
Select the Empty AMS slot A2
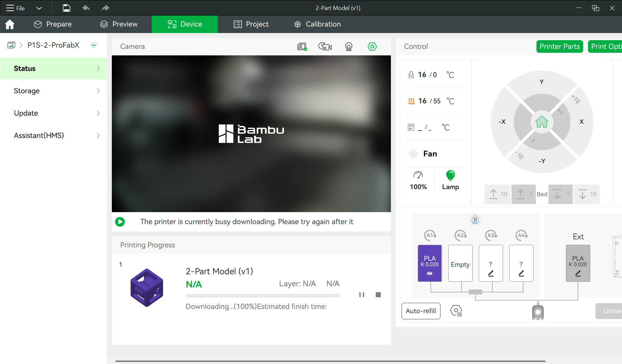(460, 263)
